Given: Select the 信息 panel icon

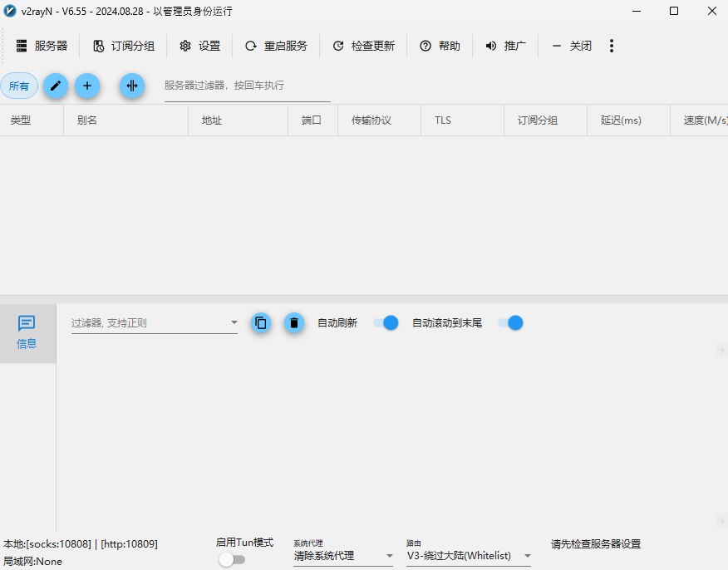Looking at the screenshot, I should pos(27,332).
